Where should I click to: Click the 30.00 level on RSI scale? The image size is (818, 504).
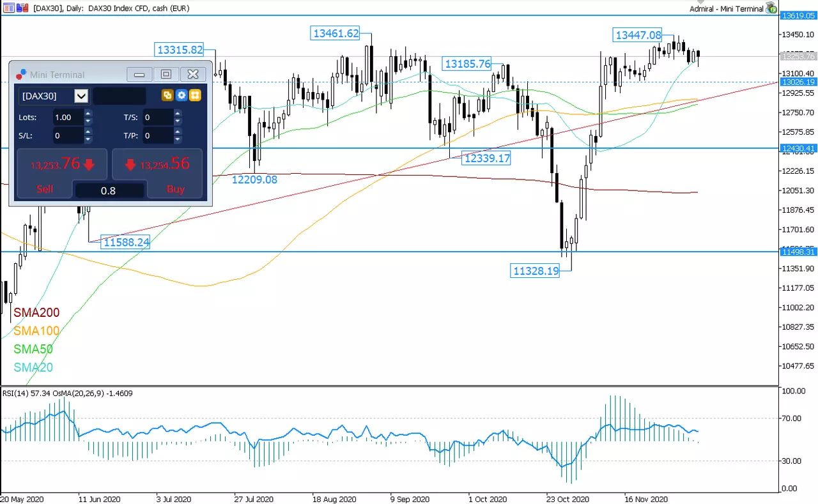pyautogui.click(x=792, y=461)
